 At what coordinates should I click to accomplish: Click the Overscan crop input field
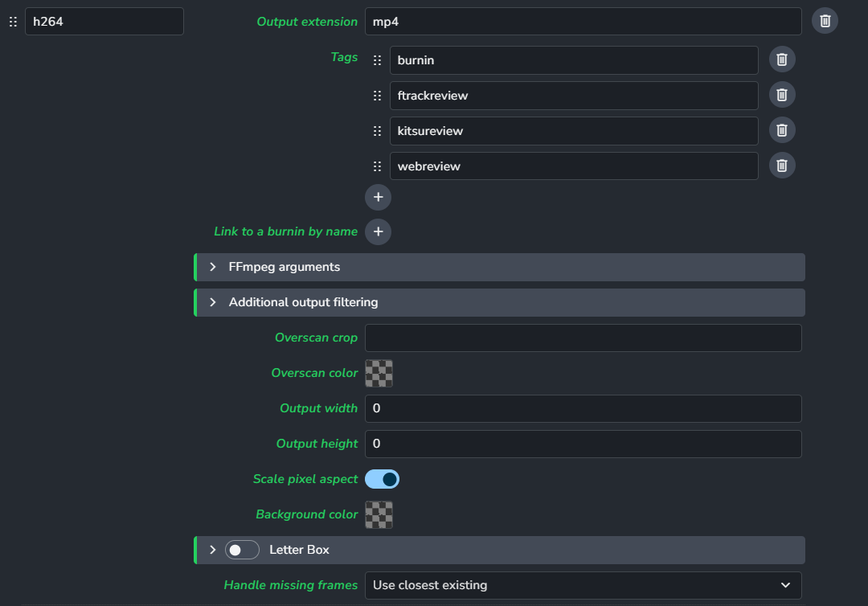tap(583, 338)
